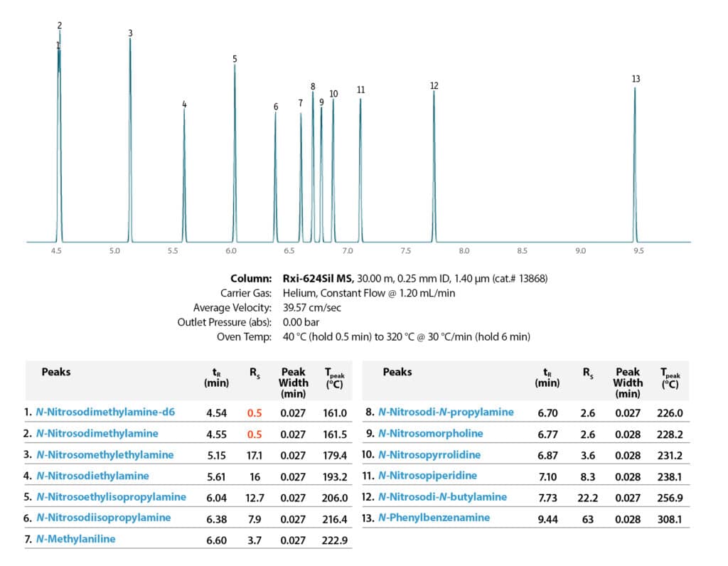Open the N-Nitrosodi-N-butylamine link
This screenshot has height=566, width=728.
(x=442, y=497)
